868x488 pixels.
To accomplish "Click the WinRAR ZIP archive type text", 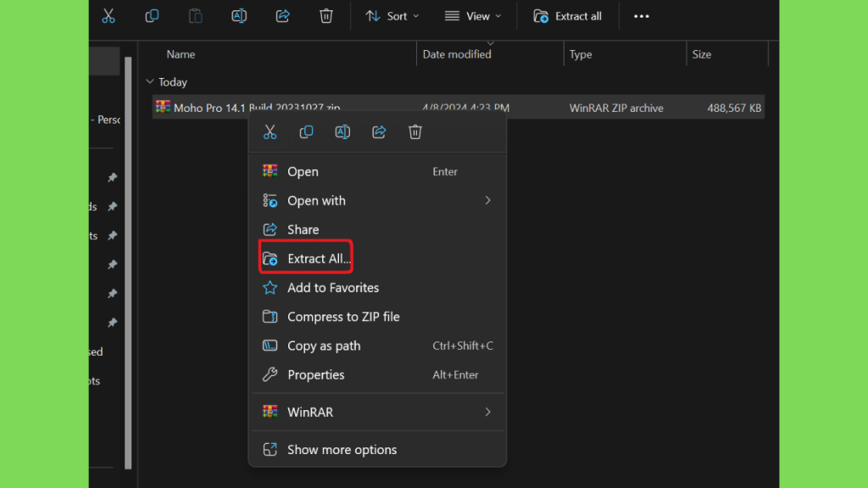I will pyautogui.click(x=616, y=108).
